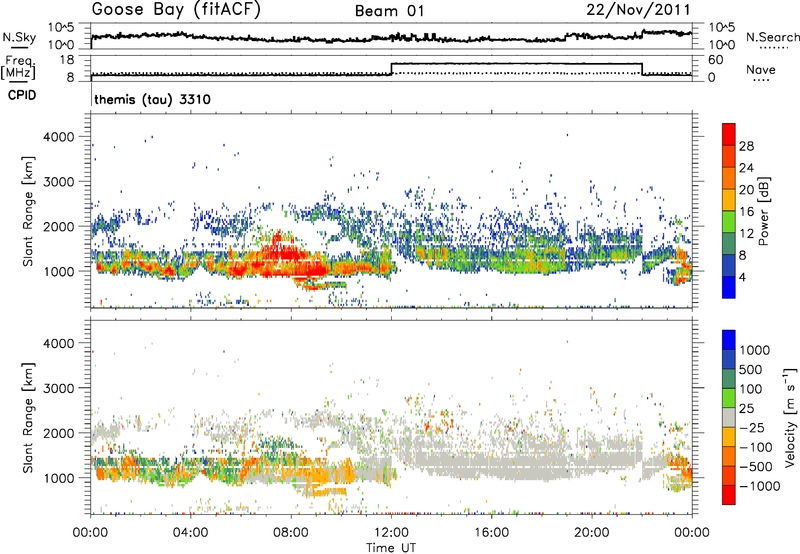This screenshot has width=800, height=554.
Task: Pick the bright blue bottom Power color segment
Action: (x=729, y=288)
